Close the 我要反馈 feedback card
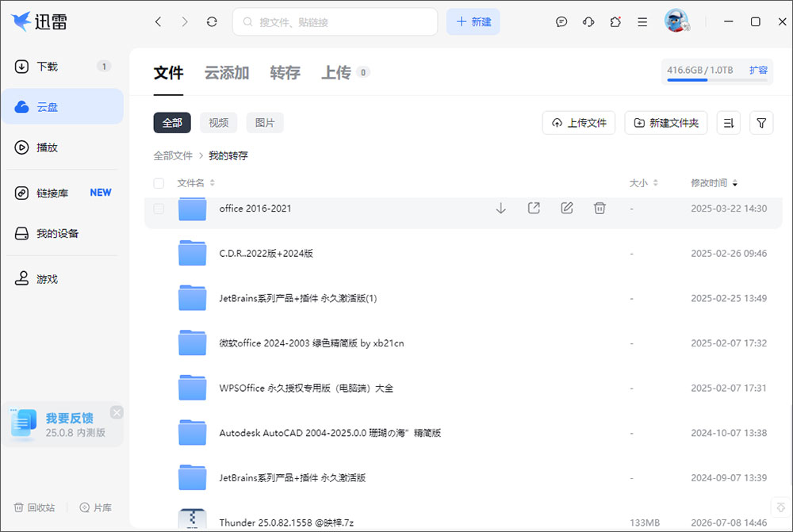The height and width of the screenshot is (532, 793). coord(117,412)
